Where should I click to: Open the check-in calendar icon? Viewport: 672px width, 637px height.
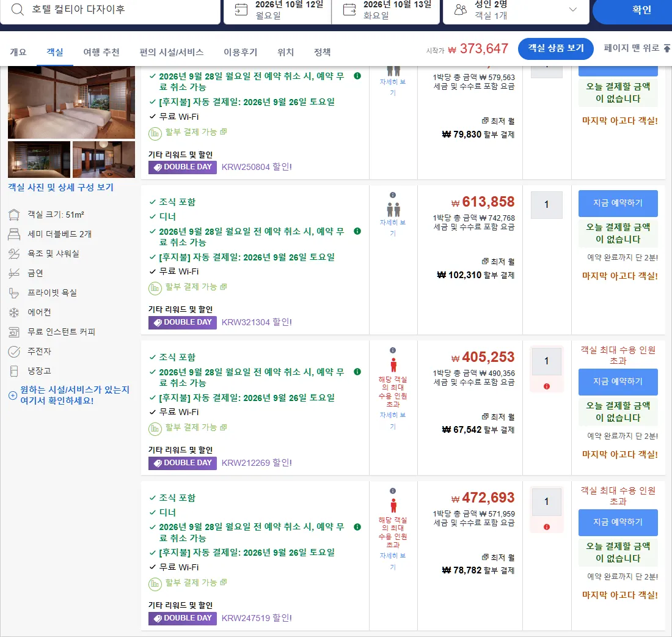[241, 9]
